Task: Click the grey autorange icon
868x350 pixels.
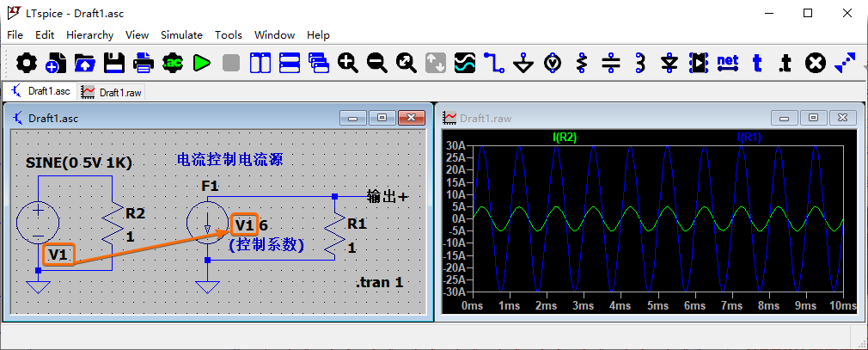Action: click(x=436, y=63)
